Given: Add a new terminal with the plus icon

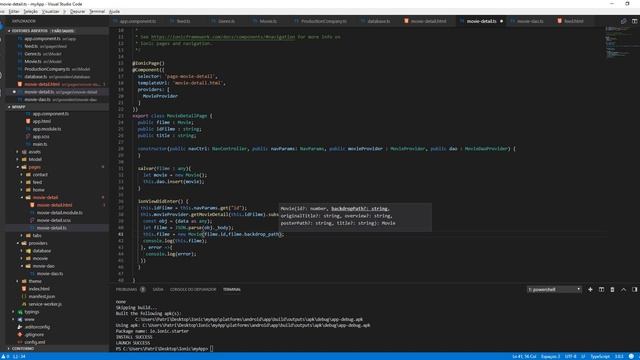Looking at the screenshot, I should click(590, 289).
